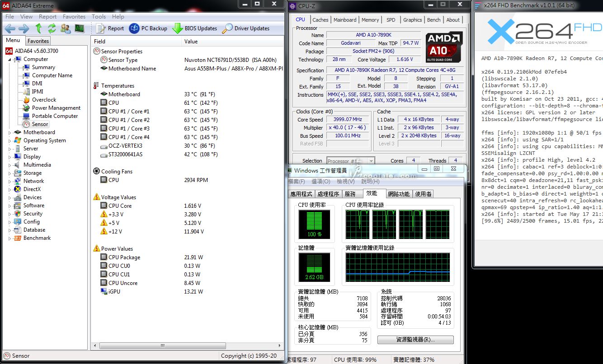Viewport: 603px width, 364px height.
Task: Click the green Refresh arrows icon
Action: pyautogui.click(x=52, y=28)
